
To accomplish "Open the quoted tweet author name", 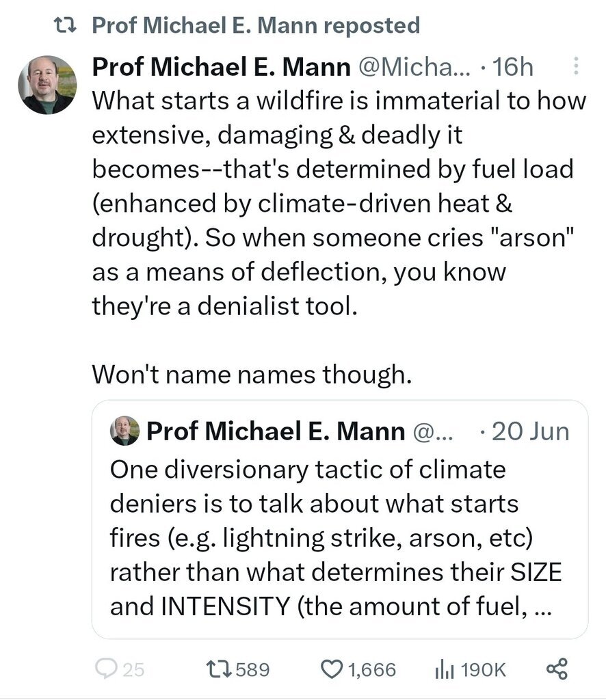I will [276, 431].
